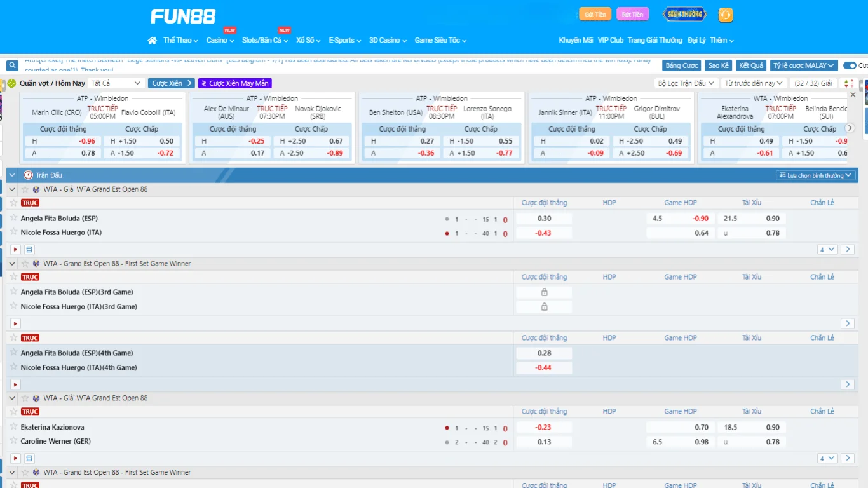This screenshot has width=868, height=488.
Task: Open the Thể Thao menu
Action: pyautogui.click(x=180, y=41)
